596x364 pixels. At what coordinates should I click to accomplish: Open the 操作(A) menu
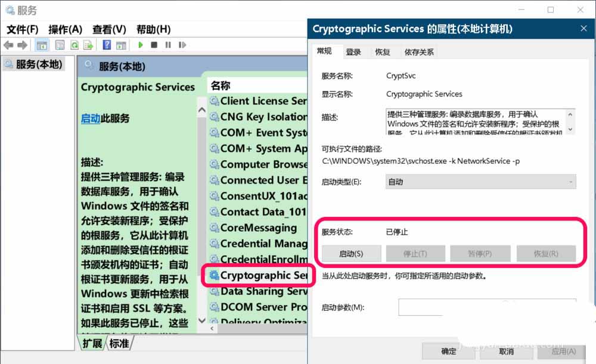pos(65,29)
